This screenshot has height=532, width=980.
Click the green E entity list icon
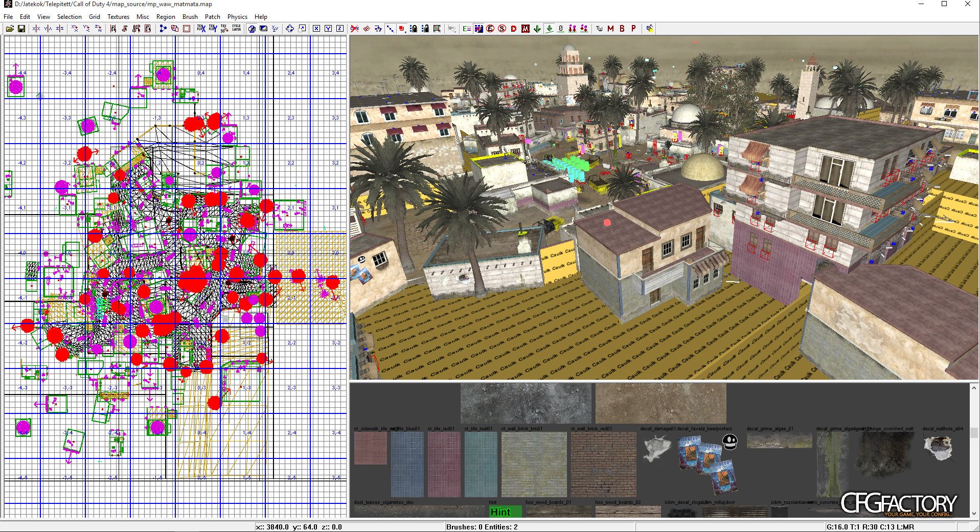[x=467, y=29]
